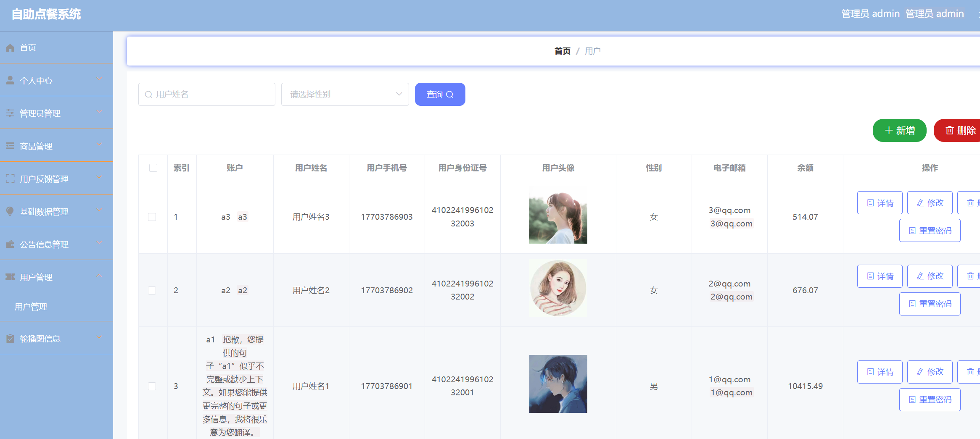
Task: Click the home icon next to 首页
Action: coord(10,47)
